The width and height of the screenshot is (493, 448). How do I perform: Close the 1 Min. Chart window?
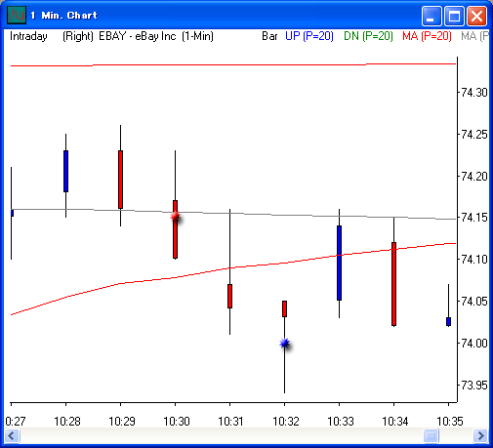(x=477, y=16)
